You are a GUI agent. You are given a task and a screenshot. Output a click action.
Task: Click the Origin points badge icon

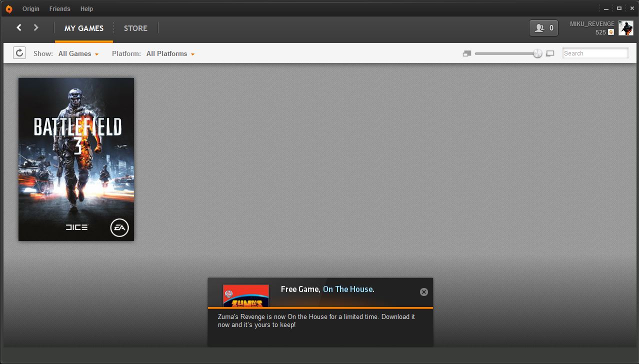pos(610,32)
